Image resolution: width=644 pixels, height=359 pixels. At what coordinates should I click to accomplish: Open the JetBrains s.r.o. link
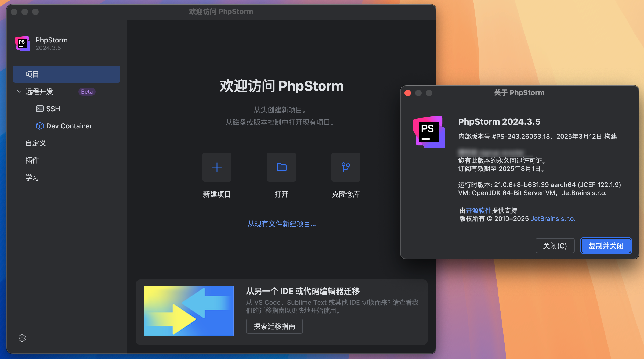click(553, 218)
